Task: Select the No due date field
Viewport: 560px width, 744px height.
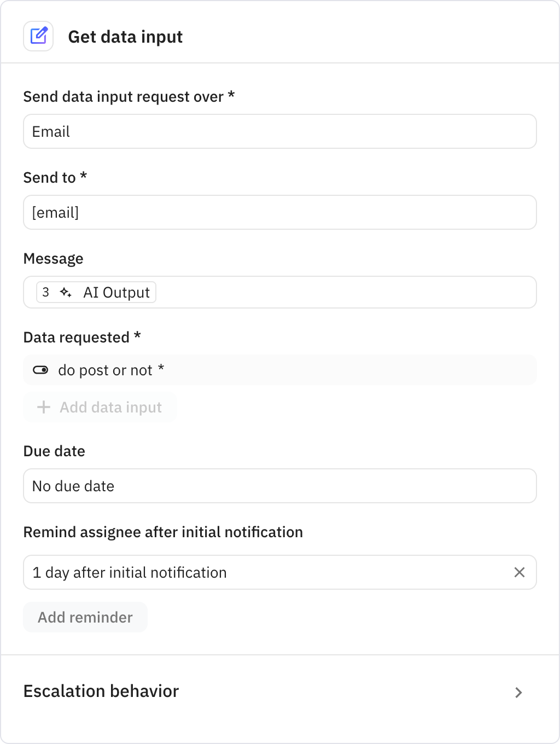Action: (280, 486)
